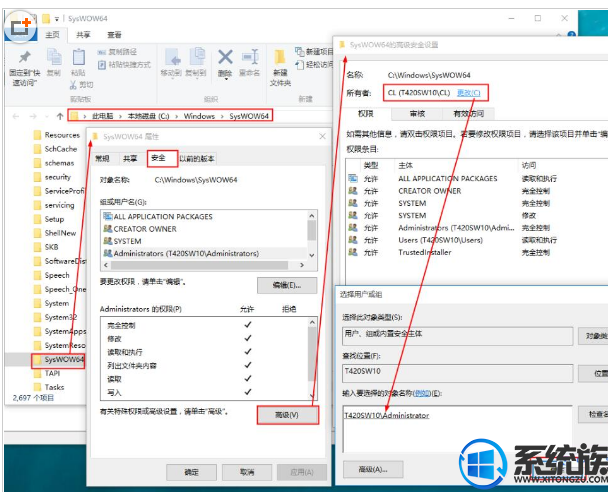The width and height of the screenshot is (608, 492).
Task: Click Easy access in the ribbon
Action: pyautogui.click(x=314, y=64)
